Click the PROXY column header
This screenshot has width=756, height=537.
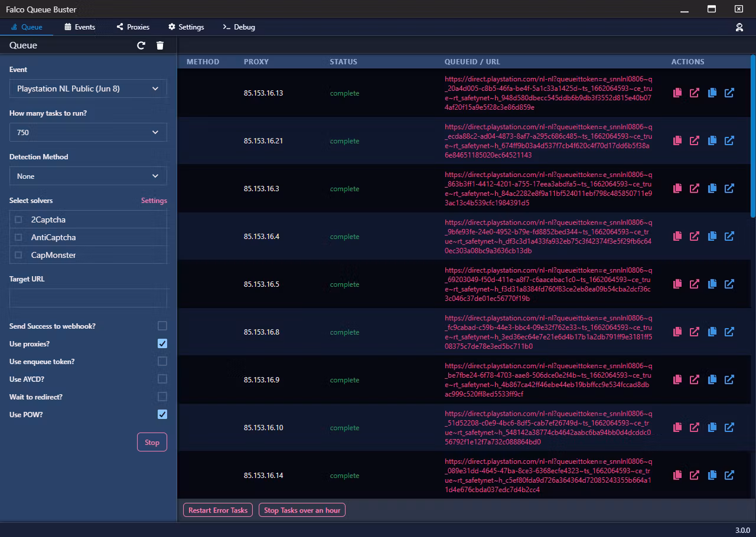coord(256,61)
